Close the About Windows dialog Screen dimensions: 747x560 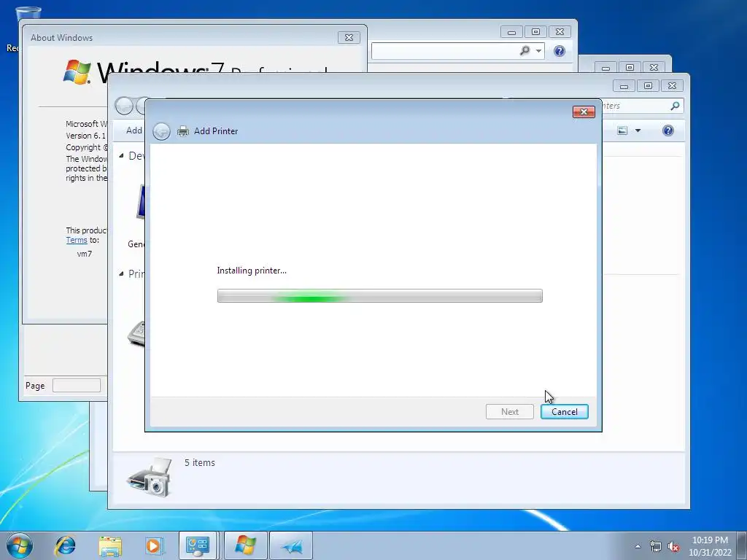pos(349,38)
